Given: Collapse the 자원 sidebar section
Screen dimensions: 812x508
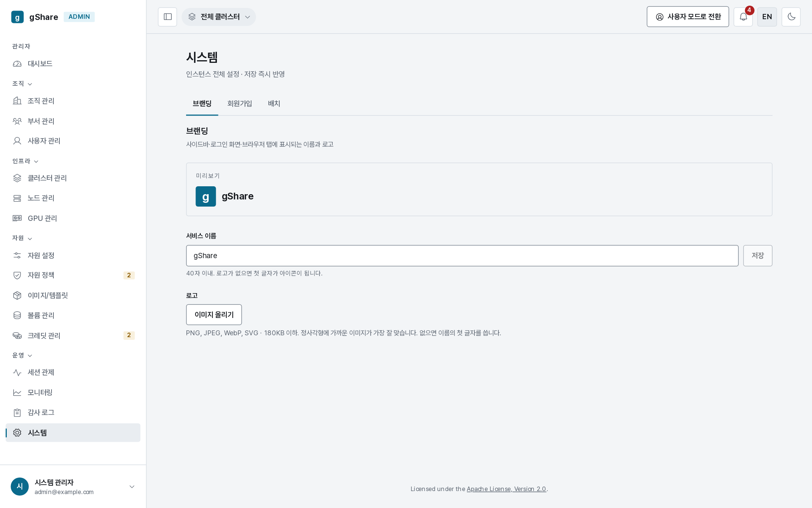Looking at the screenshot, I should (x=22, y=238).
